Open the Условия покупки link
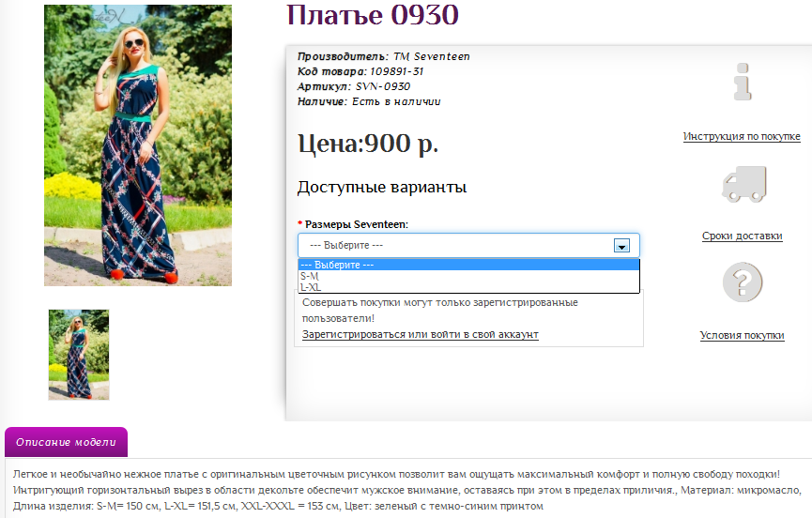The image size is (812, 518). point(743,335)
